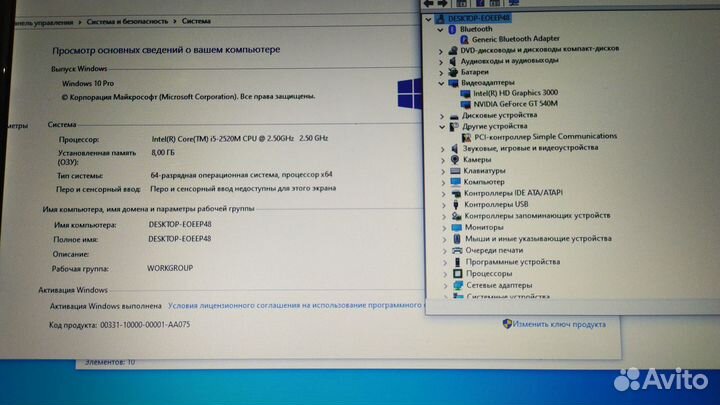Click the Клавиатуры keyboard icon

tap(455, 171)
